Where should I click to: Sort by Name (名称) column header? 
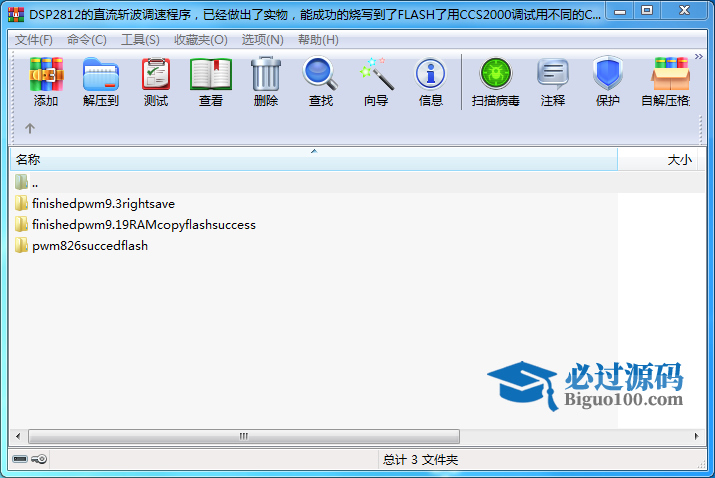click(x=314, y=160)
